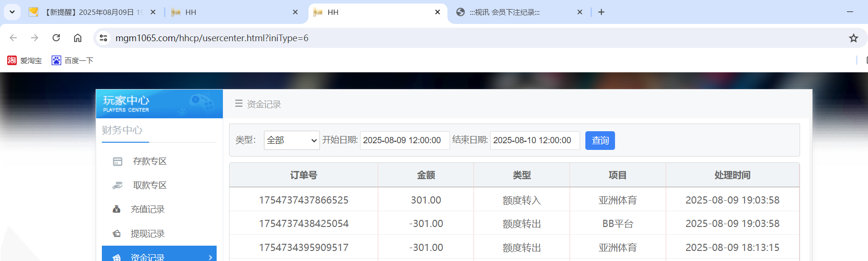Select order number 1754737438425054
Viewport: 868px width, 261px height.
(x=304, y=224)
